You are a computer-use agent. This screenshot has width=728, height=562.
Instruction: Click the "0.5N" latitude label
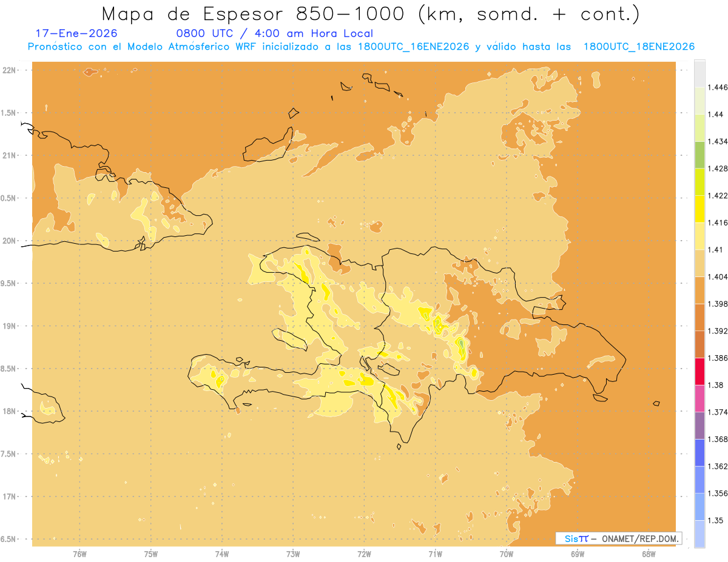[9, 198]
